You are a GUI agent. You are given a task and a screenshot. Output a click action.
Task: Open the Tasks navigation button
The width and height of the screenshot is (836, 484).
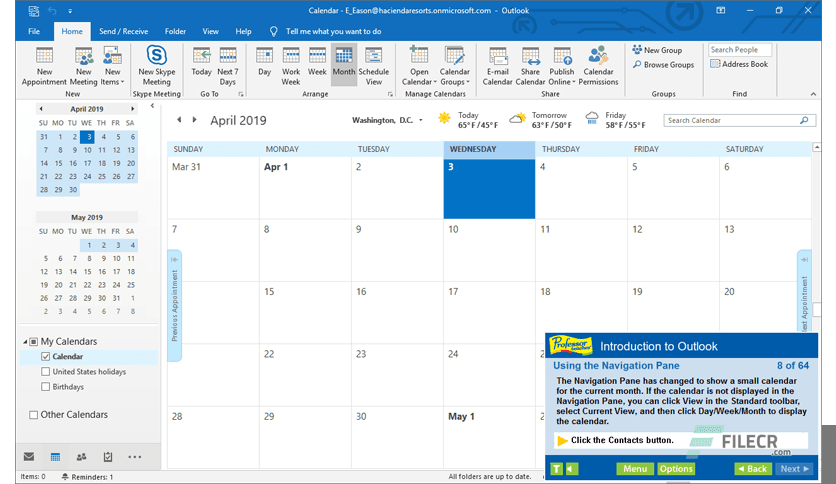pos(108,457)
